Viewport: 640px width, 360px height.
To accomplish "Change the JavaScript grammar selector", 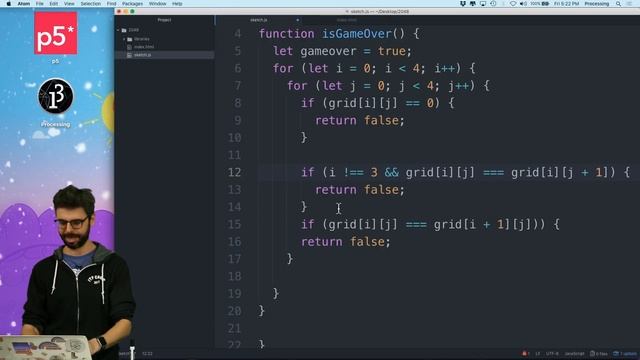I will (574, 353).
